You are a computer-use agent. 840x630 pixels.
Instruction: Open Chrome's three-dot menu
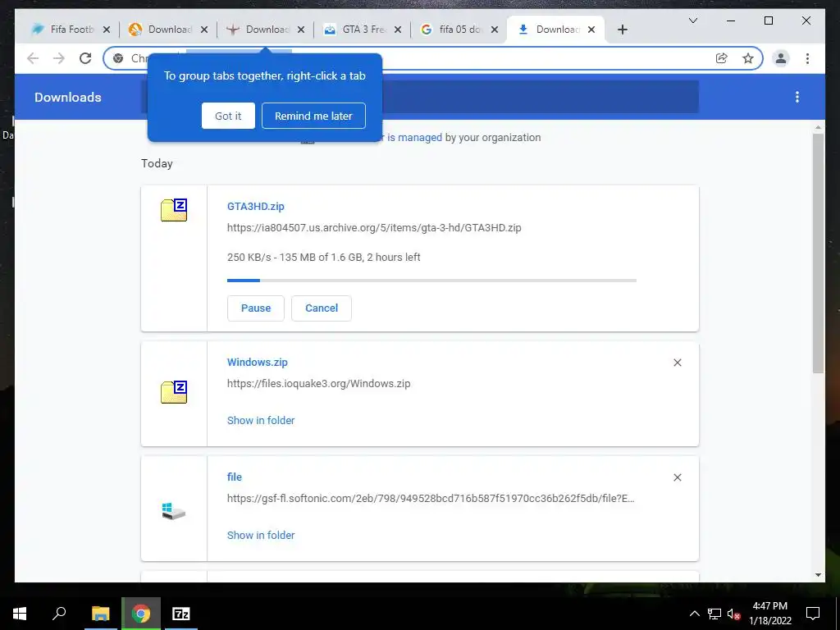[x=807, y=58]
